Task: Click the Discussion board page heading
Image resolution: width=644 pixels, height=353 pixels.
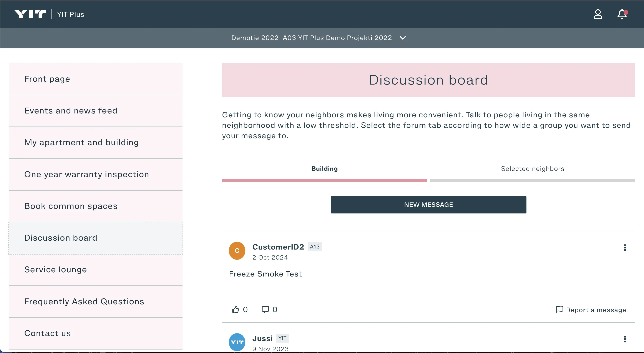Action: pyautogui.click(x=428, y=80)
